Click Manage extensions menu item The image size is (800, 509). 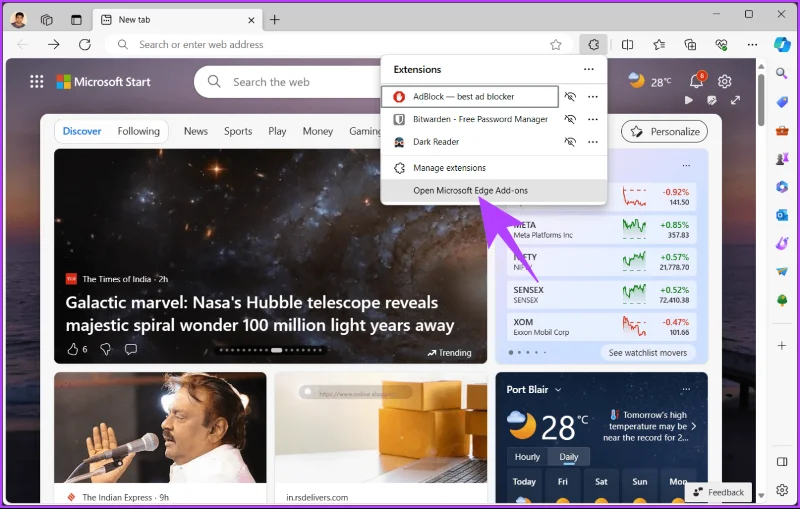494,168
